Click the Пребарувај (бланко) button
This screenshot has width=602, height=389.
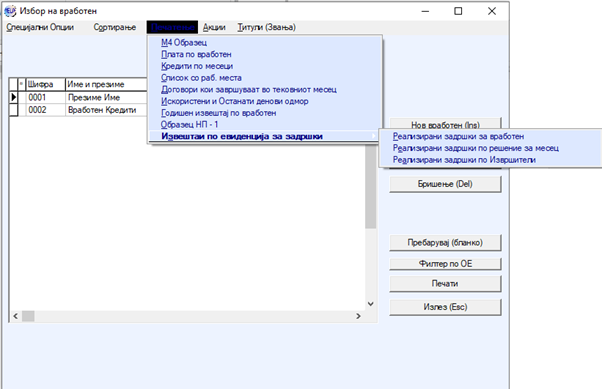coord(445,243)
